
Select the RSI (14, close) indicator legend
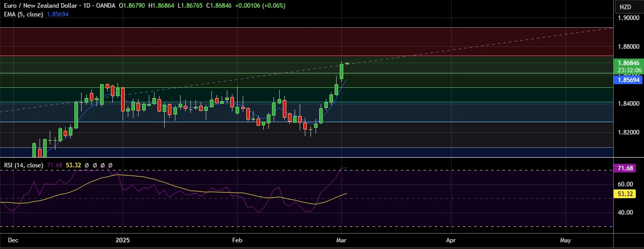pyautogui.click(x=24, y=165)
